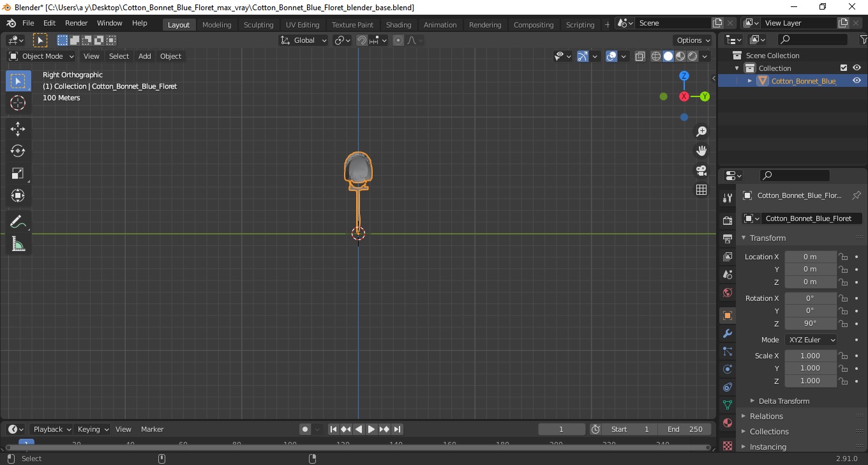Open Global transform orientation dropdown
868x465 pixels.
304,40
